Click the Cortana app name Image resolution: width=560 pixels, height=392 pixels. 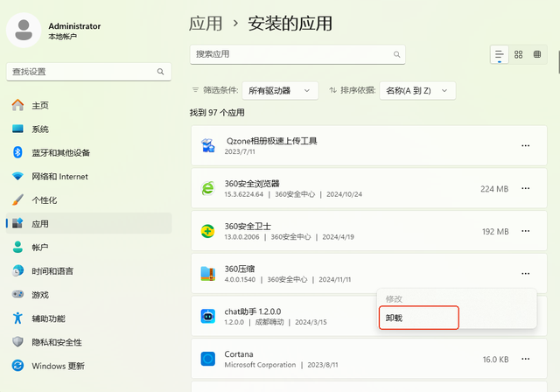(239, 354)
